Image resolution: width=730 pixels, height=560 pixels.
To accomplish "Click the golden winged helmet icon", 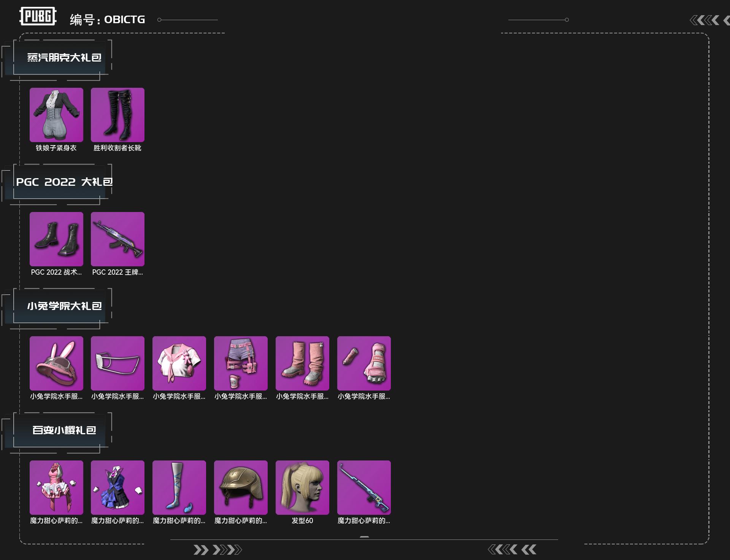I will [241, 487].
